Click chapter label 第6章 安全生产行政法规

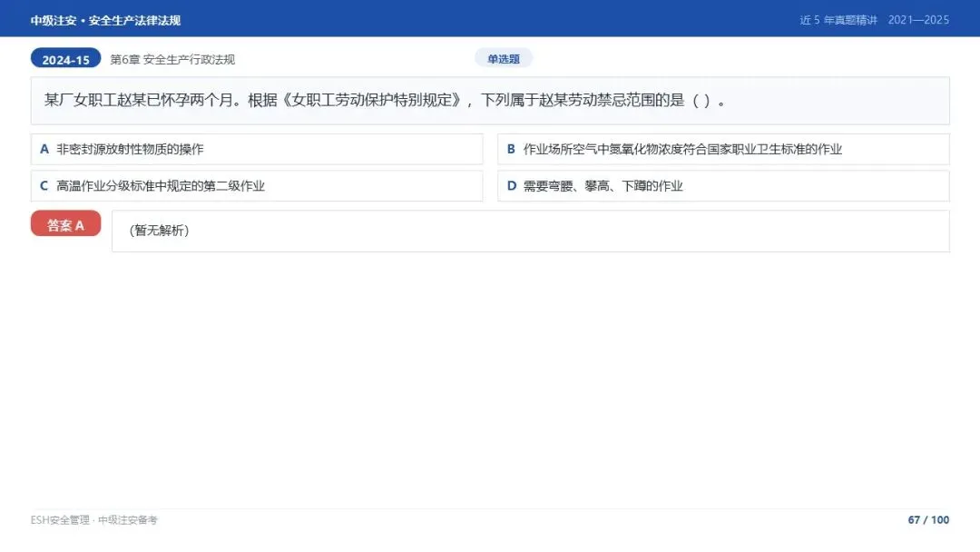[x=172, y=59]
